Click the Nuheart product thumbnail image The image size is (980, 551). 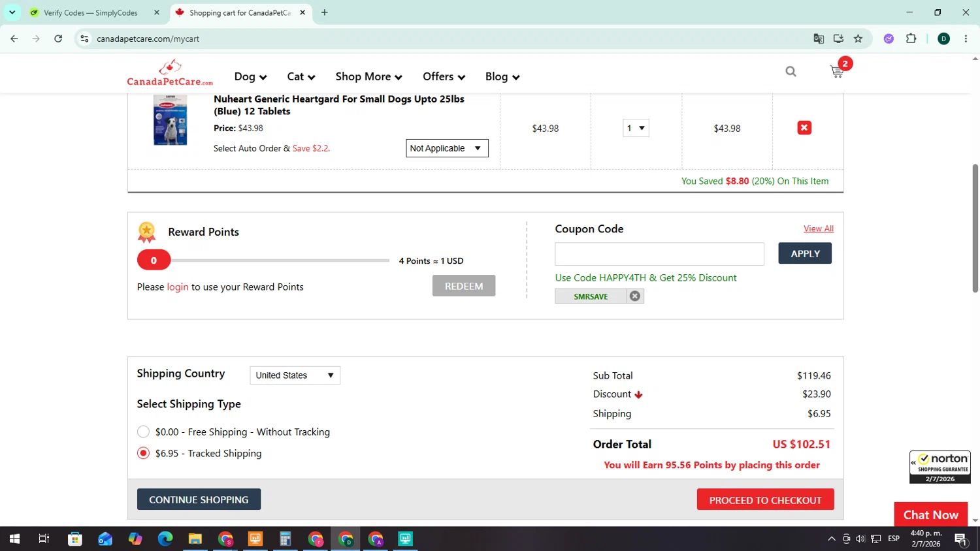point(171,119)
